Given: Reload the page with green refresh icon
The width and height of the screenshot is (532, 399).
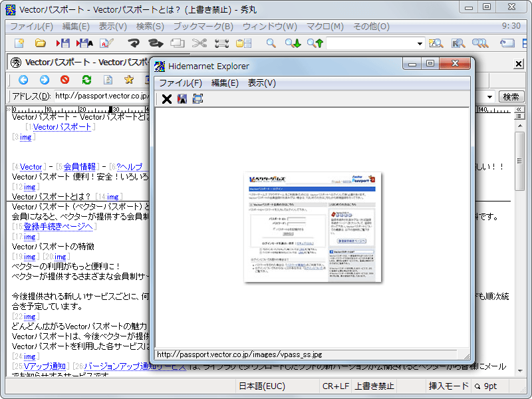Looking at the screenshot, I should point(86,80).
